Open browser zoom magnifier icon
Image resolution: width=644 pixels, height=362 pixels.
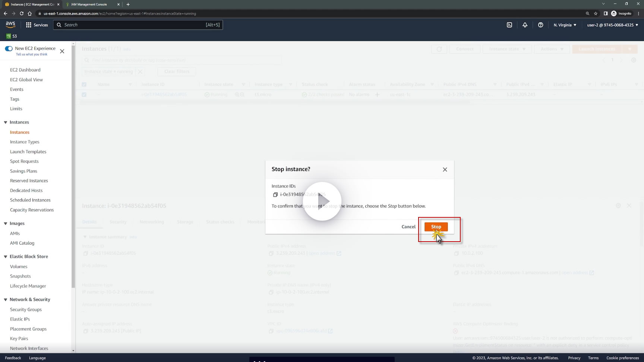pyautogui.click(x=587, y=13)
